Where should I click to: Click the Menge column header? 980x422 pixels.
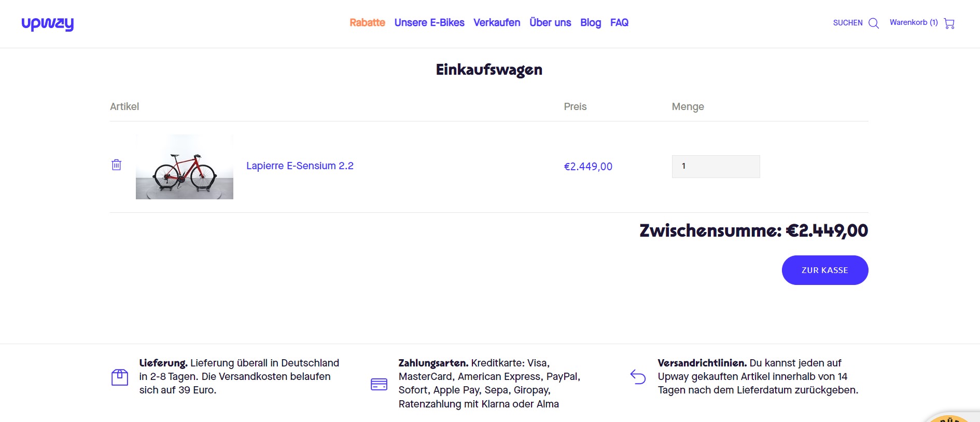tap(688, 106)
